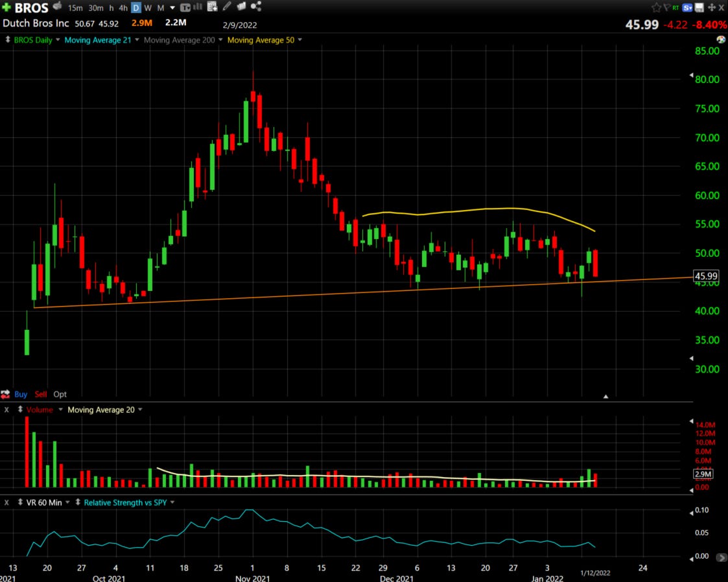Click the reorder arrows beside VR 60 Min
This screenshot has width=728, height=582.
[x=20, y=502]
